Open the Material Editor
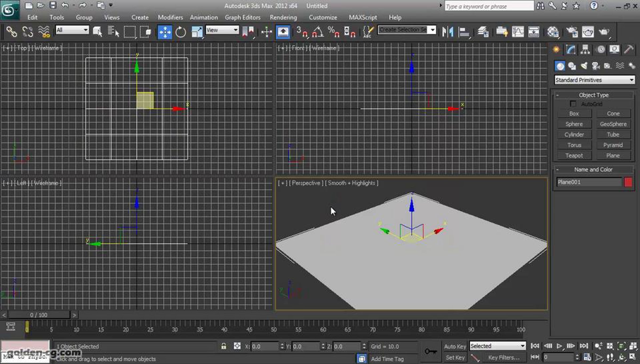Image resolution: width=640 pixels, height=364 pixels. [553, 32]
